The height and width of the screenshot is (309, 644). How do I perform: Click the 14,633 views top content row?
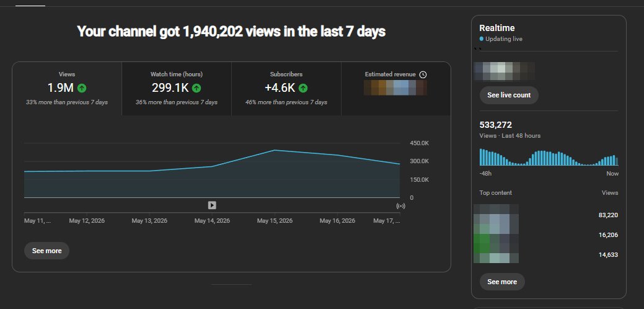pyautogui.click(x=546, y=255)
